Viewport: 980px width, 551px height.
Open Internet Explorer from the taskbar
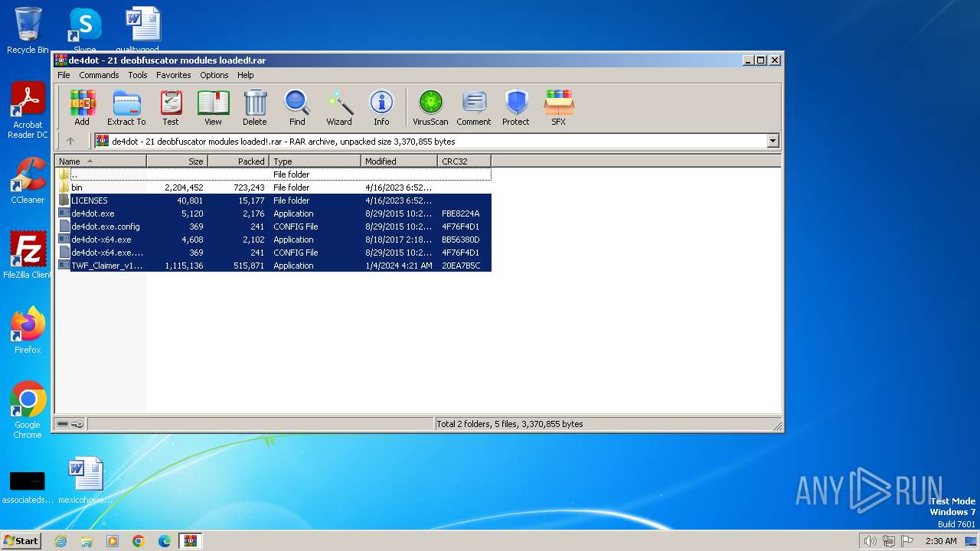pyautogui.click(x=60, y=541)
